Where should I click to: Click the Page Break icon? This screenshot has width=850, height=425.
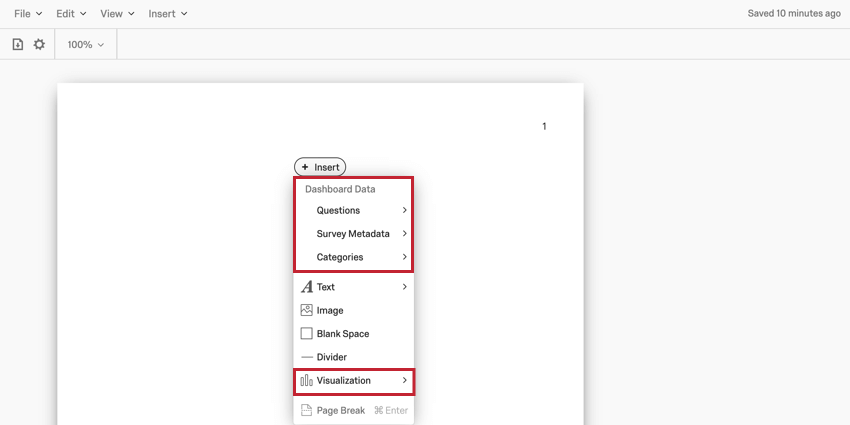[306, 410]
